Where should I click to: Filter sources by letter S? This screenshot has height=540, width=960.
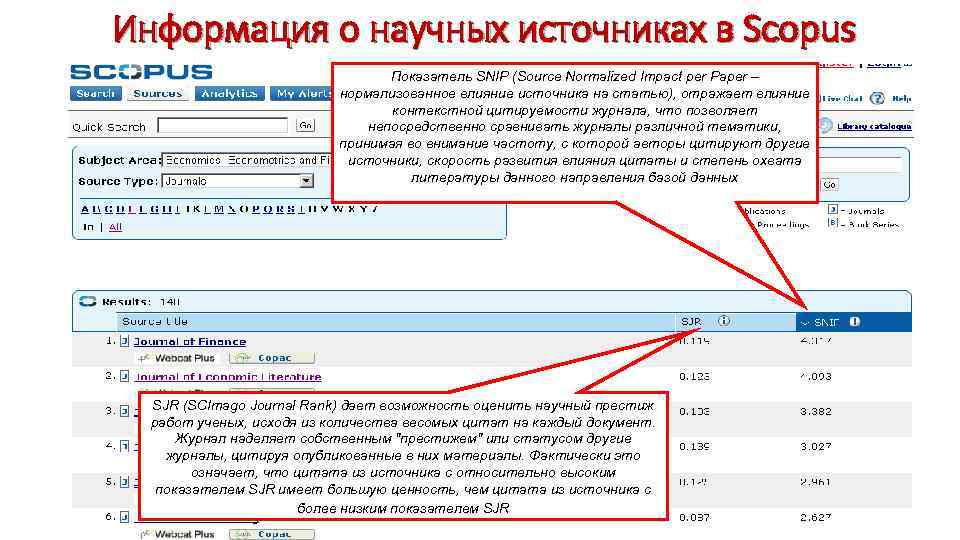click(291, 209)
